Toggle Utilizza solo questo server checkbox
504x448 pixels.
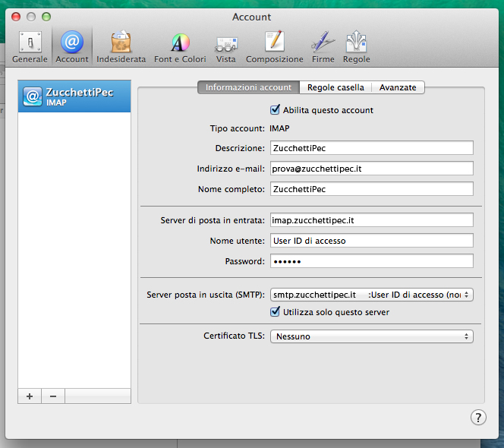point(275,311)
